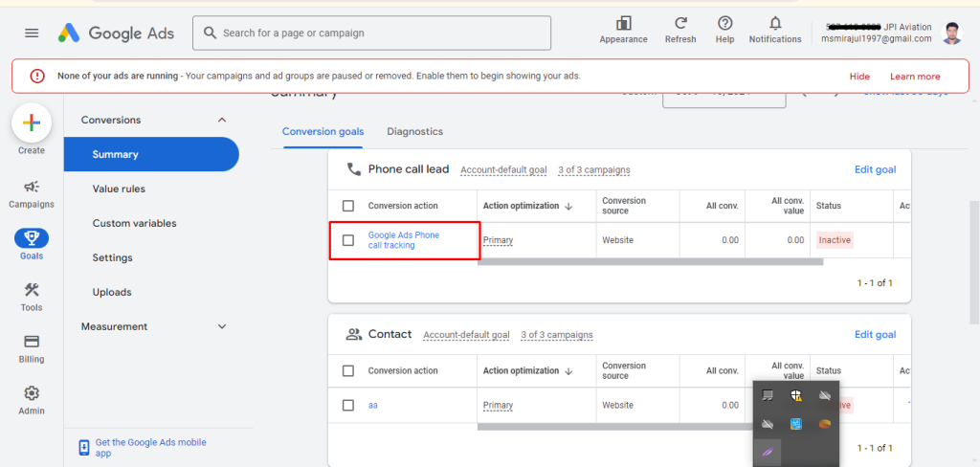980x467 pixels.
Task: Sort by Action optimization in Phone call lead
Action: click(x=528, y=206)
